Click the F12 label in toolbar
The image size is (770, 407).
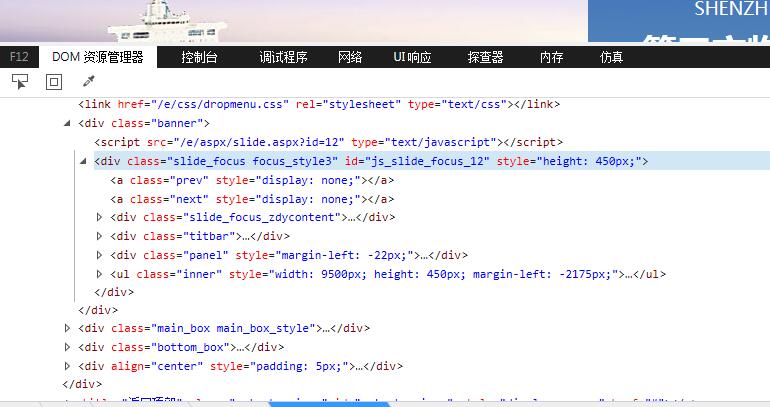point(19,57)
